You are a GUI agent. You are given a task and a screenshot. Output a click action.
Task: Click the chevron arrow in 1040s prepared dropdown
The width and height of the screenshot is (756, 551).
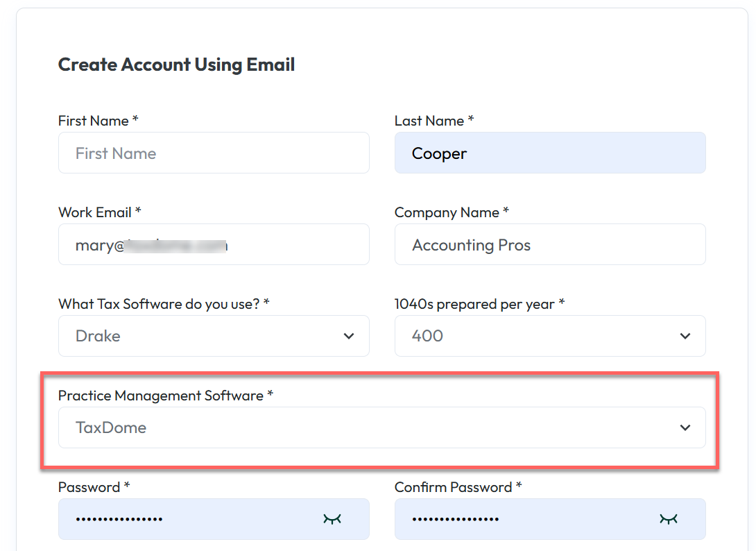click(x=685, y=336)
